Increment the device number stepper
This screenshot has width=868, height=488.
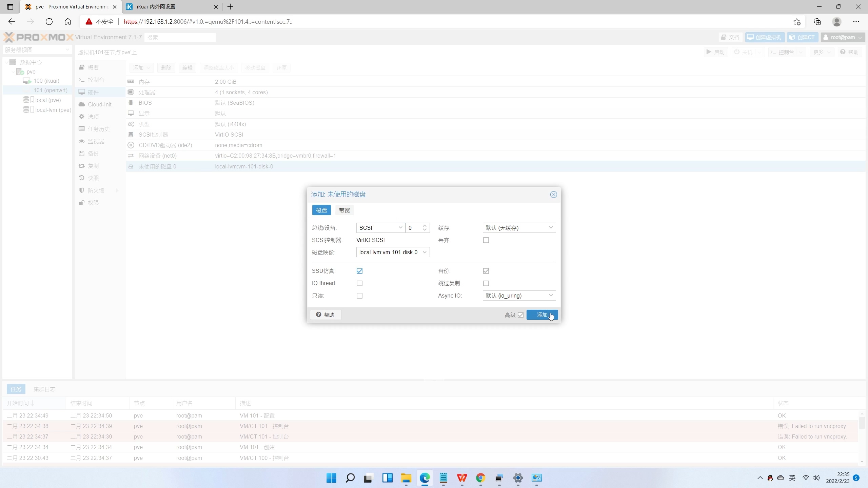tap(425, 225)
